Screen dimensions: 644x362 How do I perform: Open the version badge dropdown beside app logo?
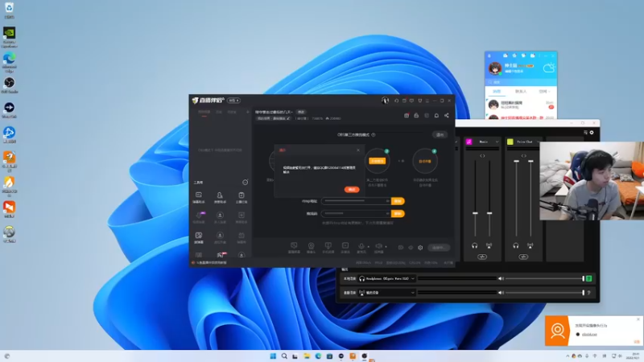tap(233, 101)
